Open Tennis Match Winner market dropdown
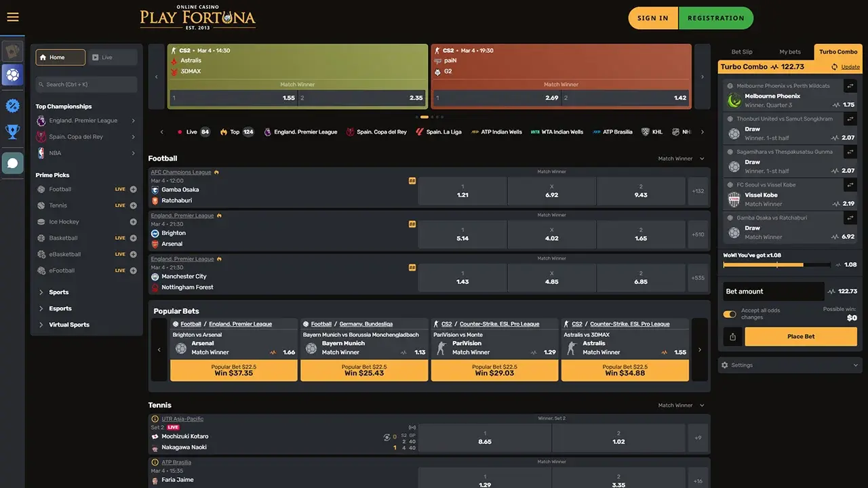Image resolution: width=868 pixels, height=488 pixels. (682, 405)
